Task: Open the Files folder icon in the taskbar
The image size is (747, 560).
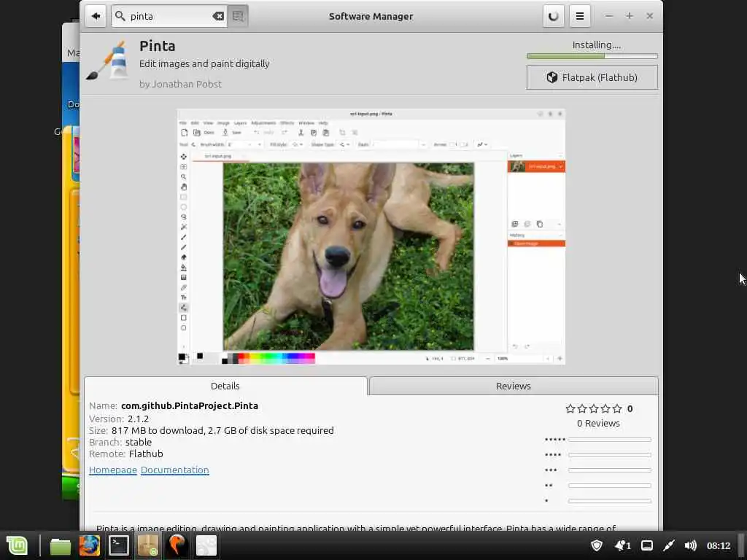Action: [x=61, y=545]
